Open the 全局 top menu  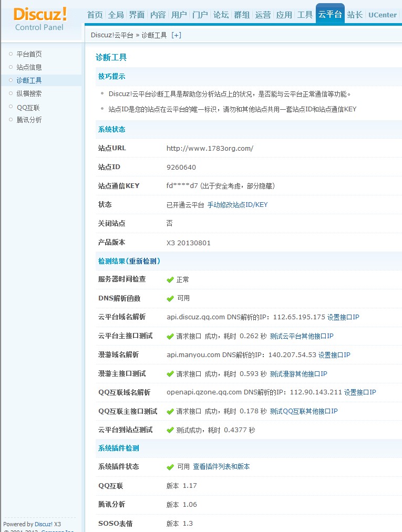[116, 15]
